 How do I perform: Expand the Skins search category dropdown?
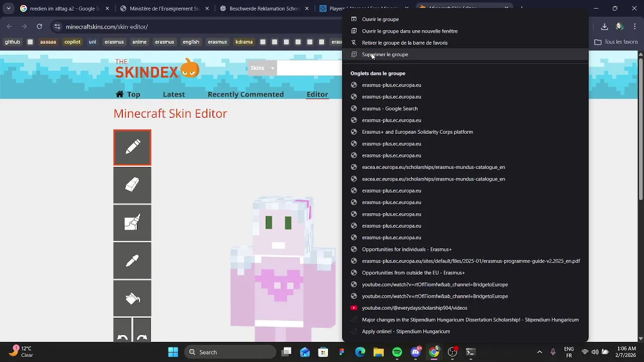point(262,68)
